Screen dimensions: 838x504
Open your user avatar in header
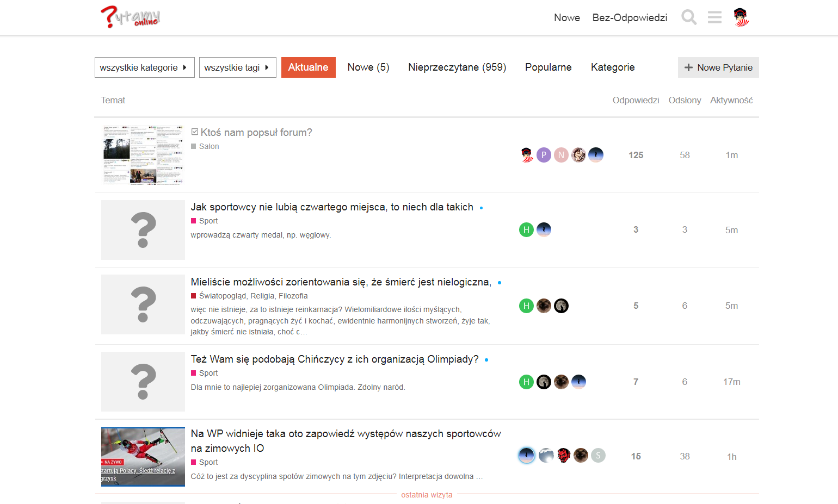(x=741, y=17)
